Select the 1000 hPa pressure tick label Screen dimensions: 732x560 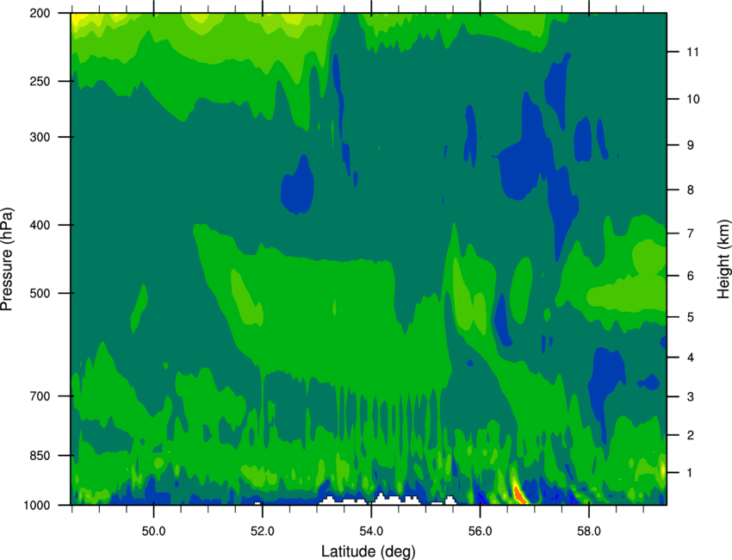click(37, 506)
